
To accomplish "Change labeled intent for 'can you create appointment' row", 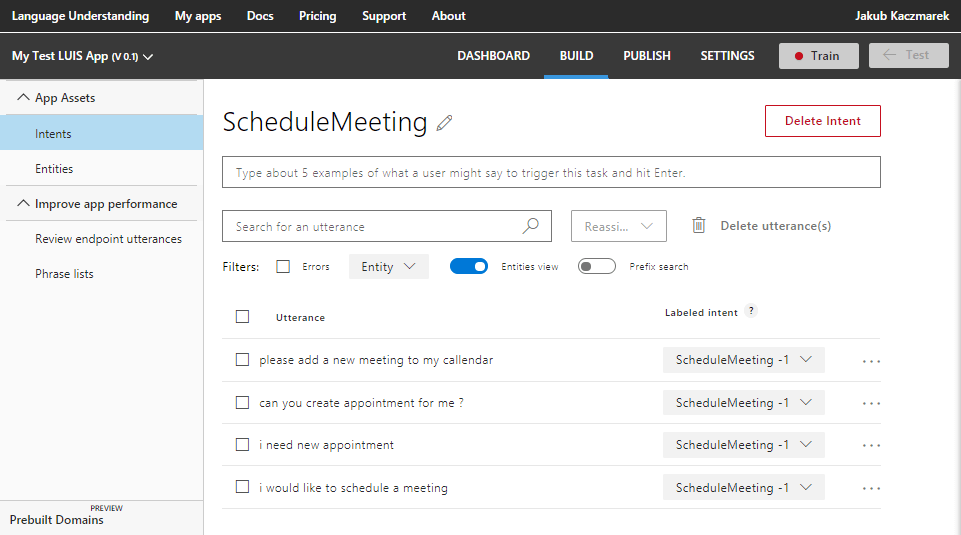I will [x=743, y=403].
